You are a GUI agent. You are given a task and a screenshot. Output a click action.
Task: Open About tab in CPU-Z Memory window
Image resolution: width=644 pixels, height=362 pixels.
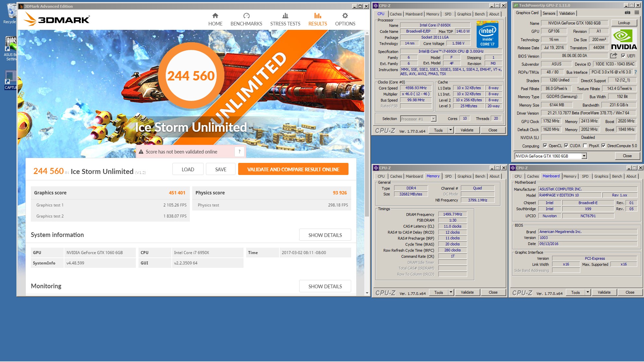pyautogui.click(x=494, y=176)
